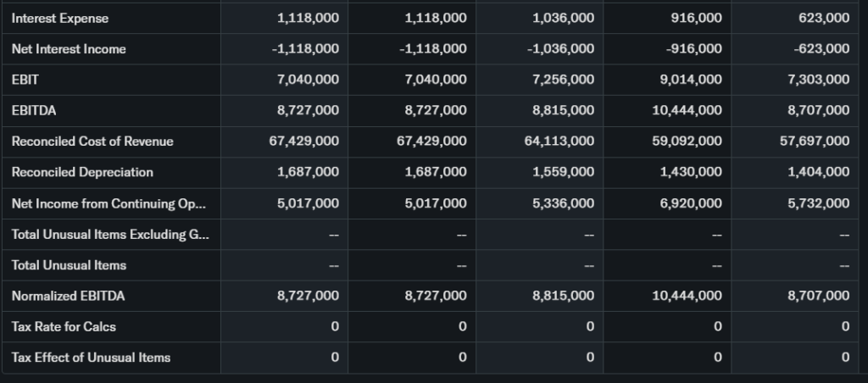Select the Net Interest Income row label
868x383 pixels.
pos(69,49)
